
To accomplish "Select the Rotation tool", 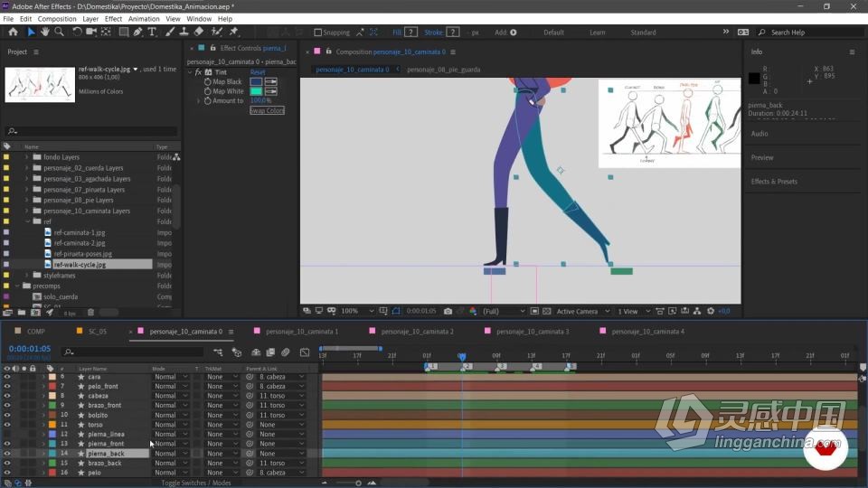I will click(77, 33).
